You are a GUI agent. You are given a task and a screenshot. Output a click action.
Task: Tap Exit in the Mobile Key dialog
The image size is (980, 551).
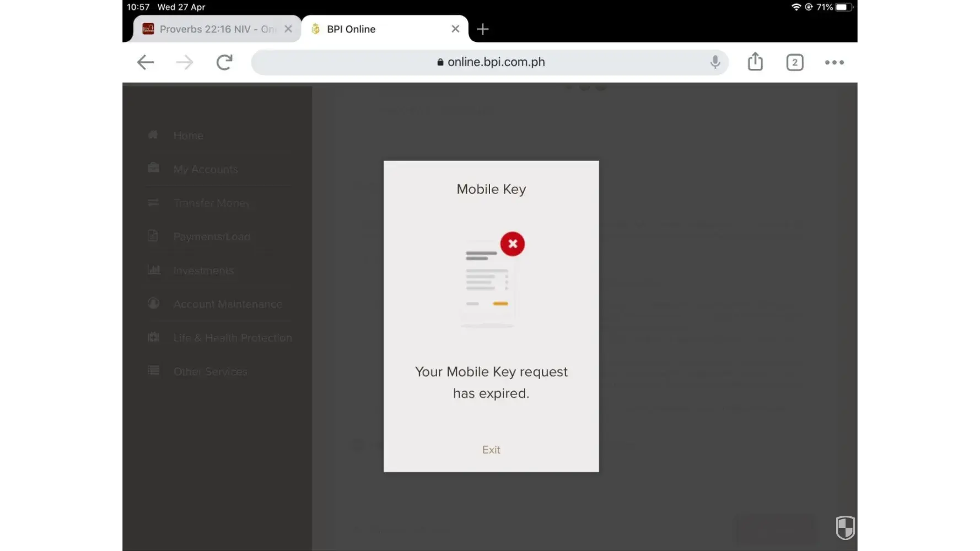coord(491,450)
